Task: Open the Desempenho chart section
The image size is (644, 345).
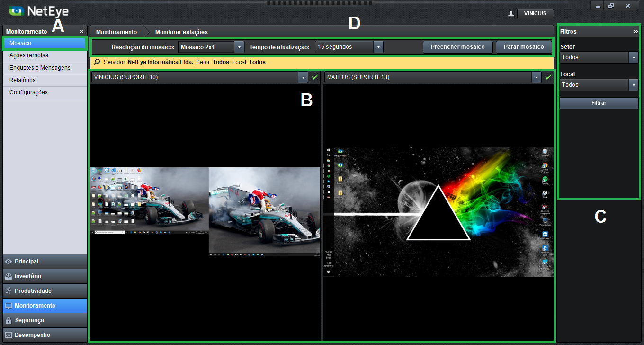Action: pos(9,335)
